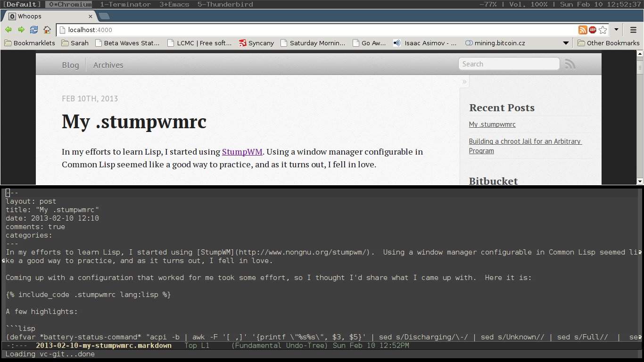Open the Adblock Plus extension icon
Image resolution: width=644 pixels, height=362 pixels.
(593, 30)
